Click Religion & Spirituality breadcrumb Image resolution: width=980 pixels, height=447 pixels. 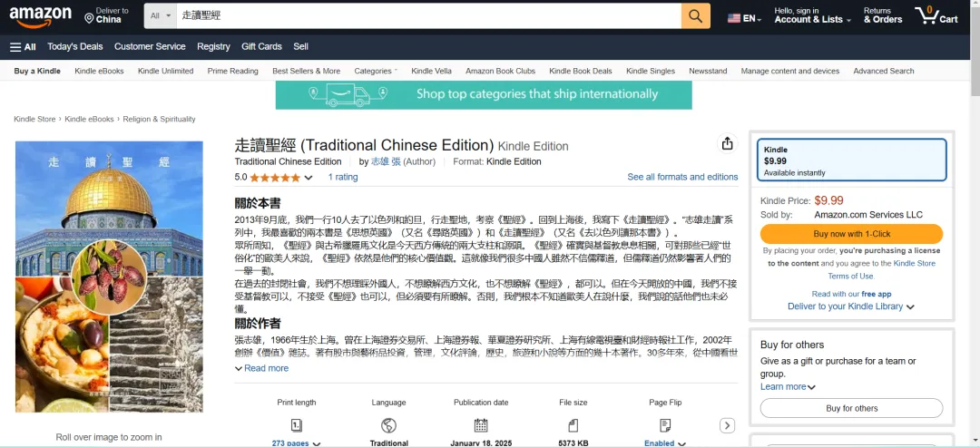[160, 120]
